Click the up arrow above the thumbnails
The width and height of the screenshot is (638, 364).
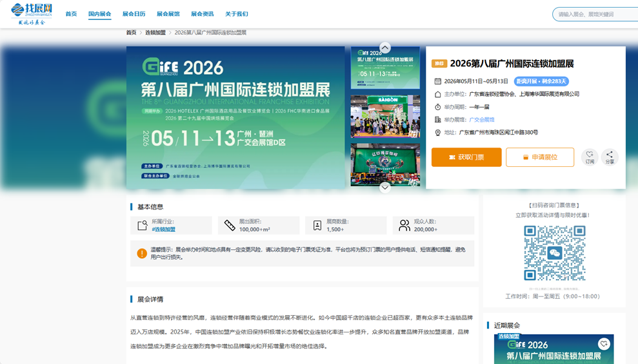pyautogui.click(x=385, y=48)
